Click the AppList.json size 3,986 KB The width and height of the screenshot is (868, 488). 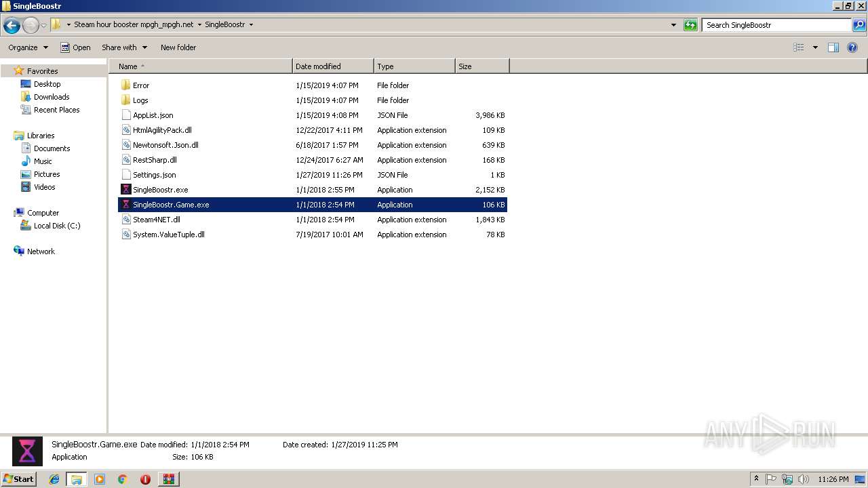pos(490,115)
